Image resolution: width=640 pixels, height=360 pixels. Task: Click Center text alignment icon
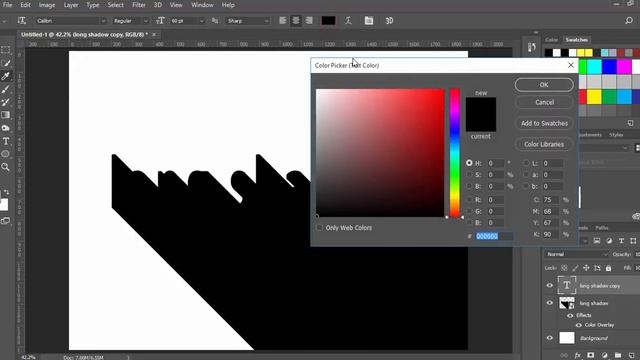point(296,20)
